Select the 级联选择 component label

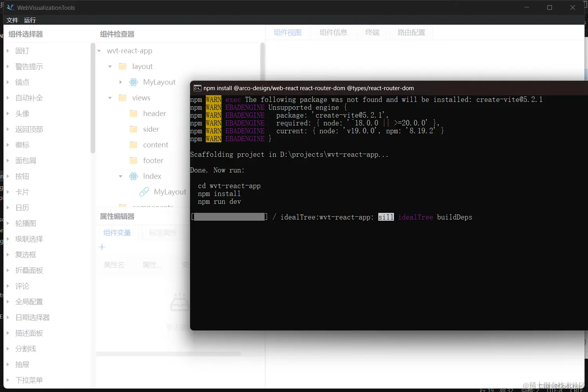[x=29, y=239]
